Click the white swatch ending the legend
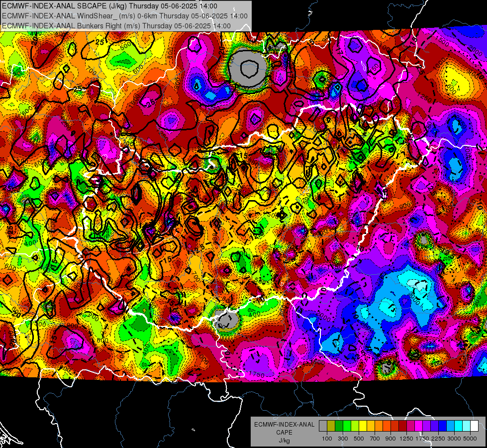This screenshot has height=448, width=487. point(475,426)
